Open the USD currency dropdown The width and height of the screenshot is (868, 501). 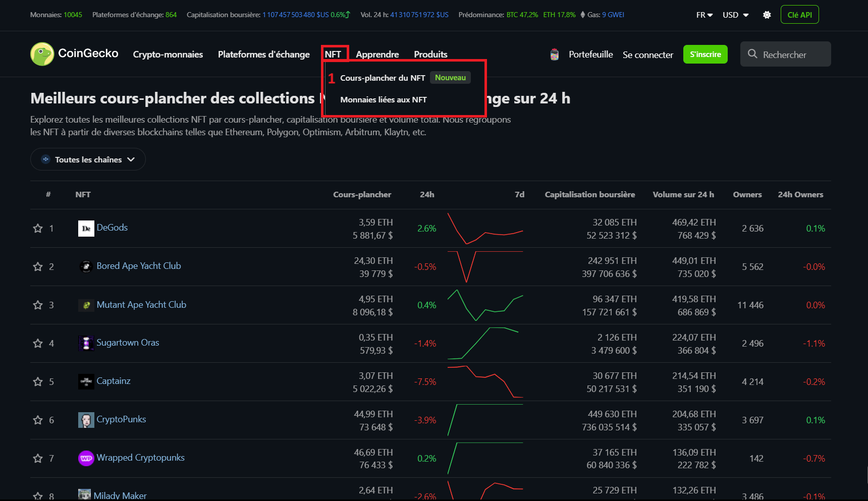[736, 15]
